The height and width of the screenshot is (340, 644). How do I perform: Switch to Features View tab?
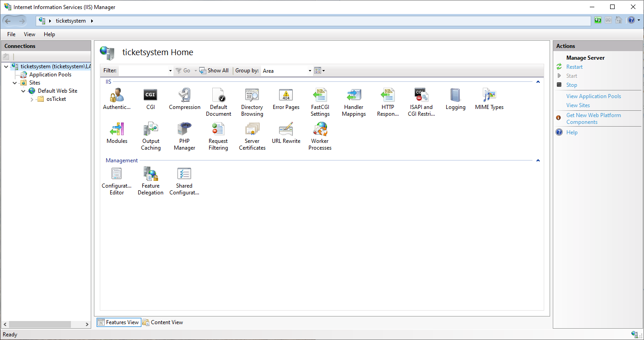click(119, 322)
